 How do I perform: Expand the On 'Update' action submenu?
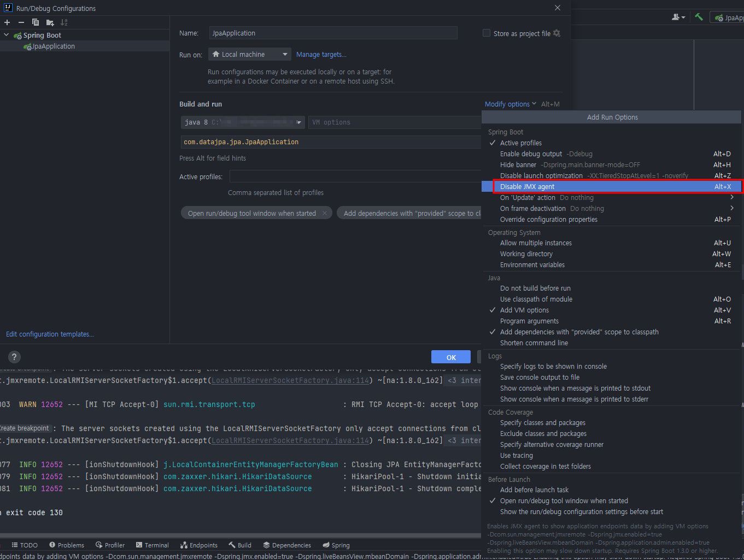[x=611, y=198]
